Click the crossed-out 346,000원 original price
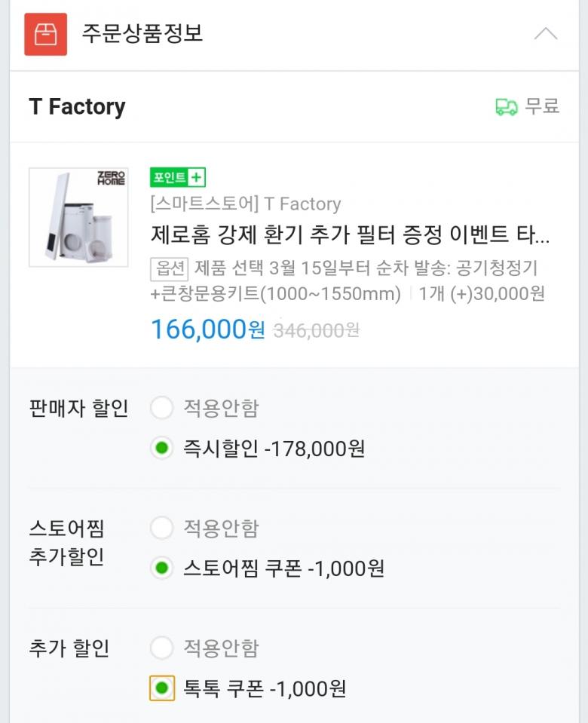588x723 pixels. point(317,330)
